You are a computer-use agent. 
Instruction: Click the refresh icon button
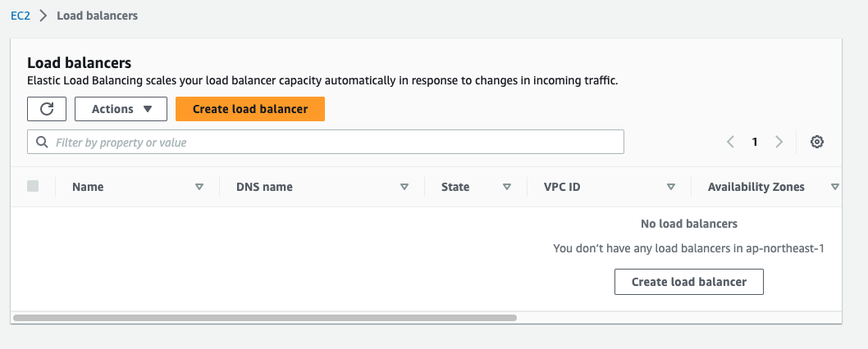coord(47,109)
